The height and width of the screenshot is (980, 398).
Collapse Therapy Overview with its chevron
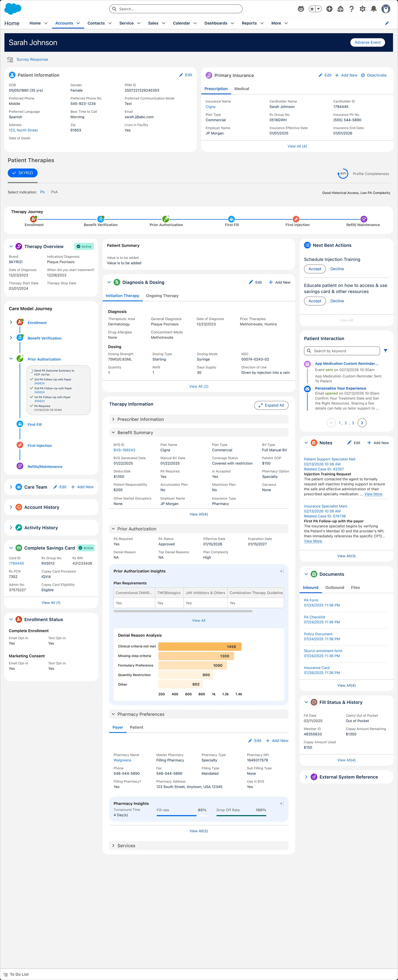(x=11, y=247)
